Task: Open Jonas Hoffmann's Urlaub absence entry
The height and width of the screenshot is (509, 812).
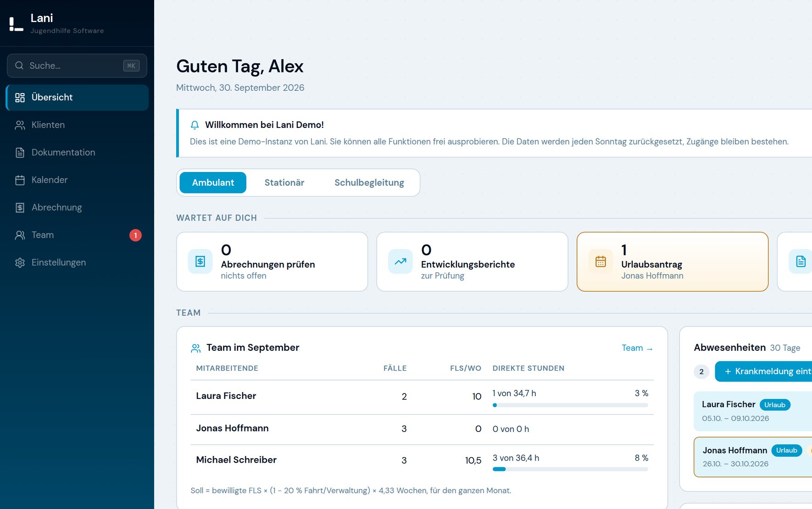Action: (x=753, y=457)
